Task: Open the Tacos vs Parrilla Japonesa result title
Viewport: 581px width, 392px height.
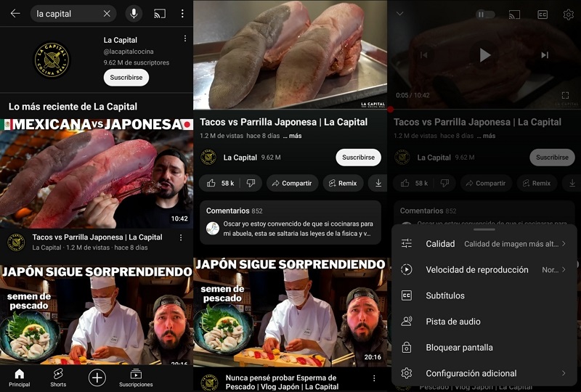Action: pos(97,237)
